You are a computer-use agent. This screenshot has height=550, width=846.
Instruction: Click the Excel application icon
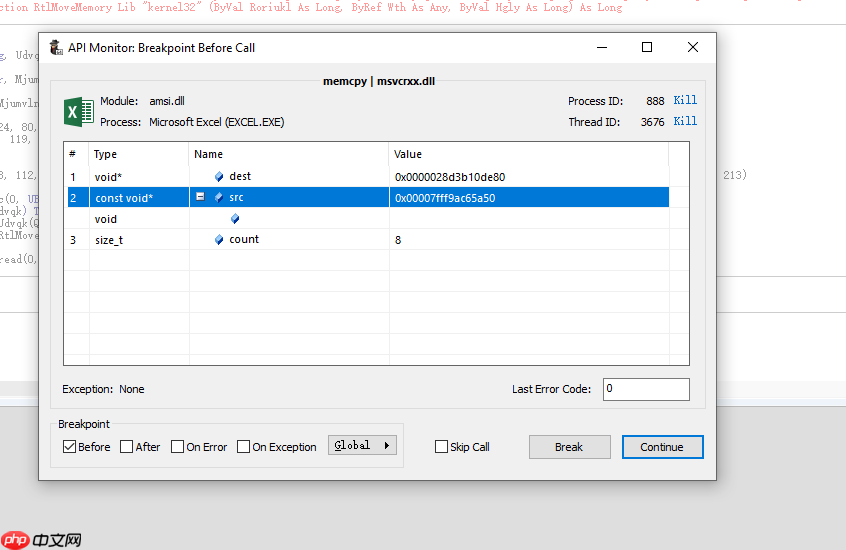(79, 112)
